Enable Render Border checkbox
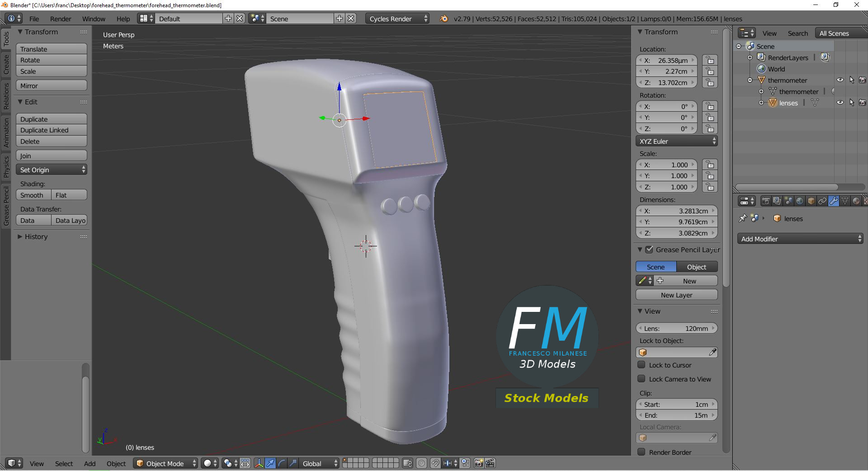Screen dimensions: 868x471 641,452
